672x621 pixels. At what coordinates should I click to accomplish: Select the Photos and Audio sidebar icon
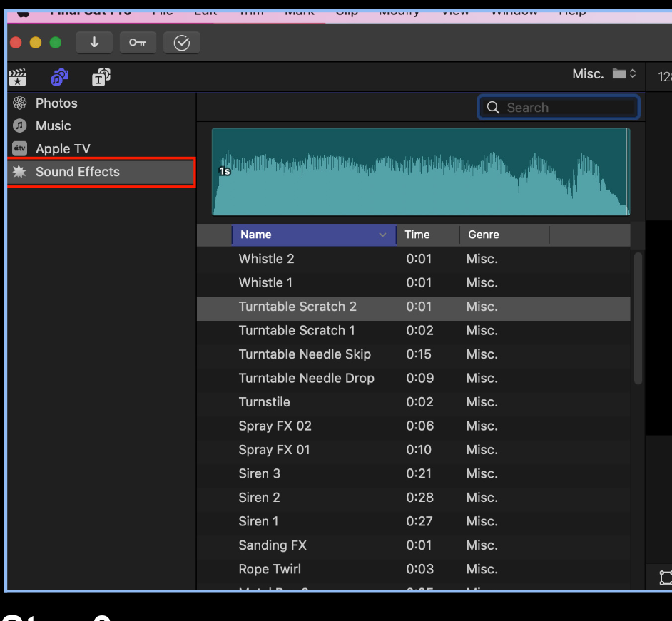(60, 78)
